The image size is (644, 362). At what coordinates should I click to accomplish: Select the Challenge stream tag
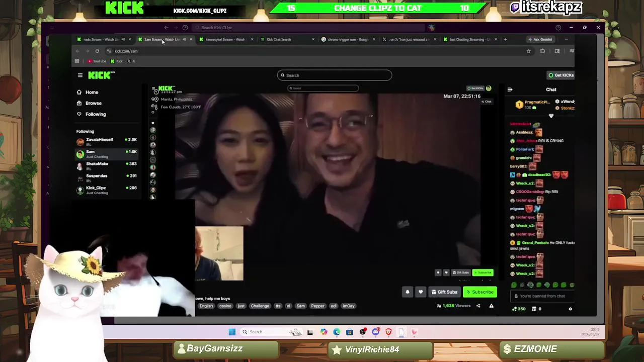pos(260,306)
